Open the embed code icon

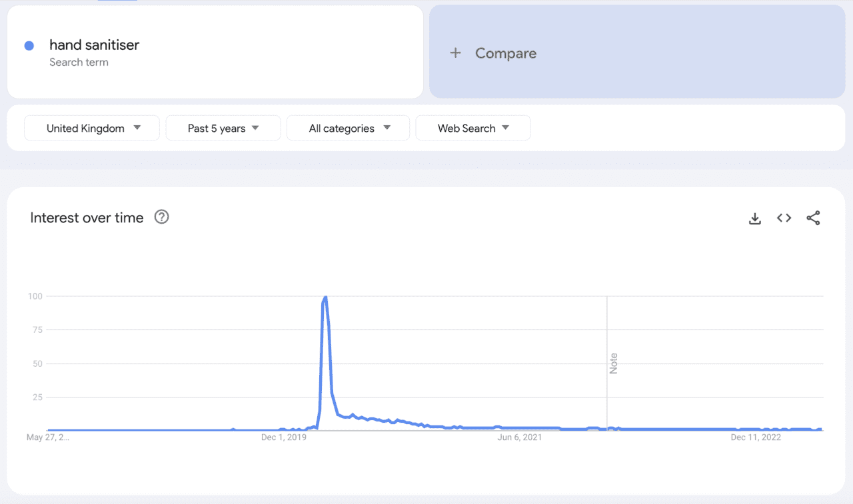[x=784, y=218]
